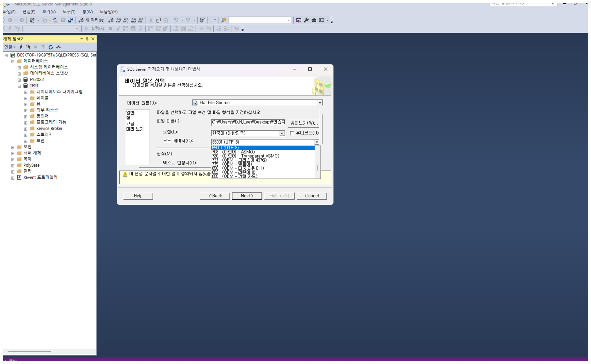This screenshot has height=364, width=591.
Task: Open the Activity Monitor icon in Object Explorer
Action: coord(58,47)
